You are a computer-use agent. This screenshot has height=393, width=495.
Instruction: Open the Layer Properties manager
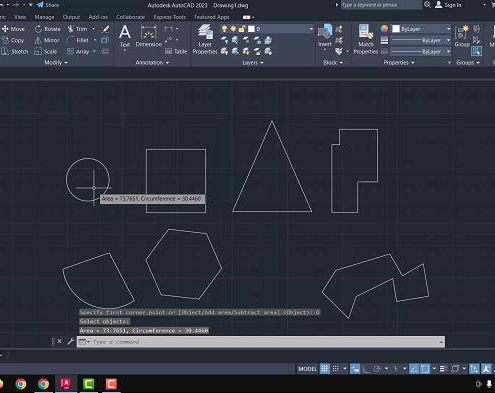coord(205,39)
